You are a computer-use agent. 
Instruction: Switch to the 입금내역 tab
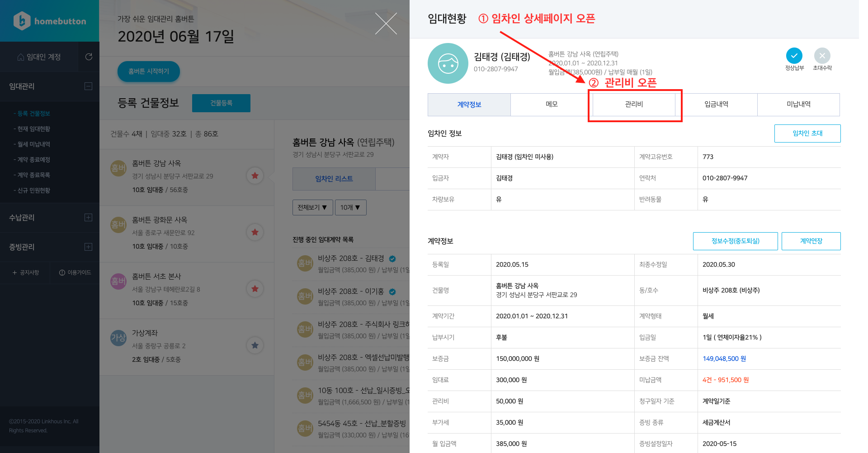(x=717, y=104)
